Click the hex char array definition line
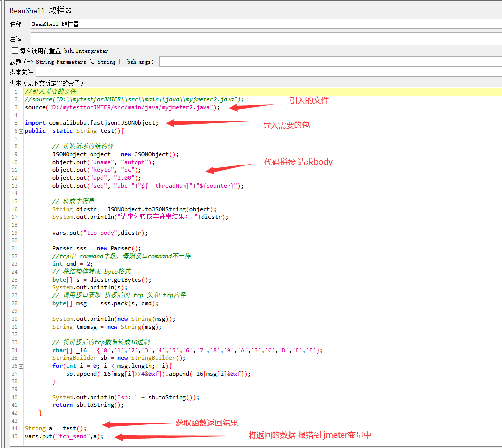 147,350
